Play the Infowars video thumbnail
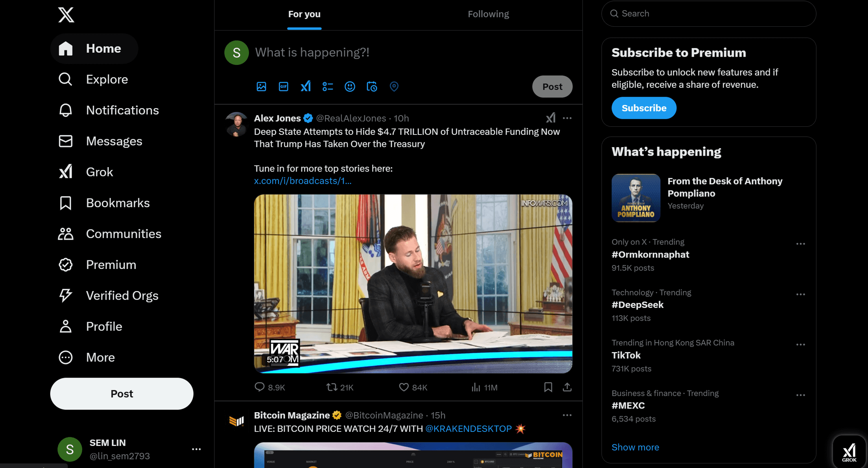This screenshot has width=868, height=468. point(413,284)
